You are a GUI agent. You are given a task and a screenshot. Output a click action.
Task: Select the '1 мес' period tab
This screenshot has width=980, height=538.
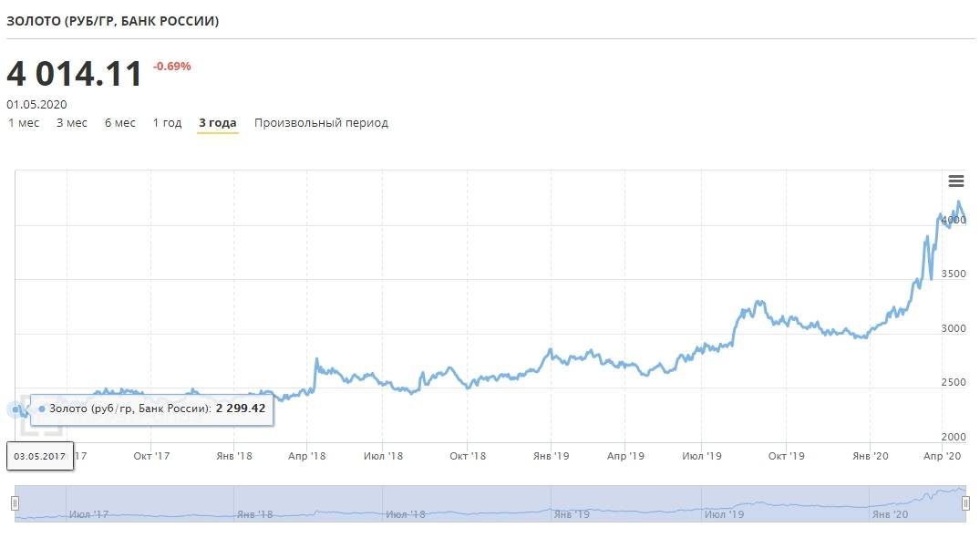(x=24, y=123)
